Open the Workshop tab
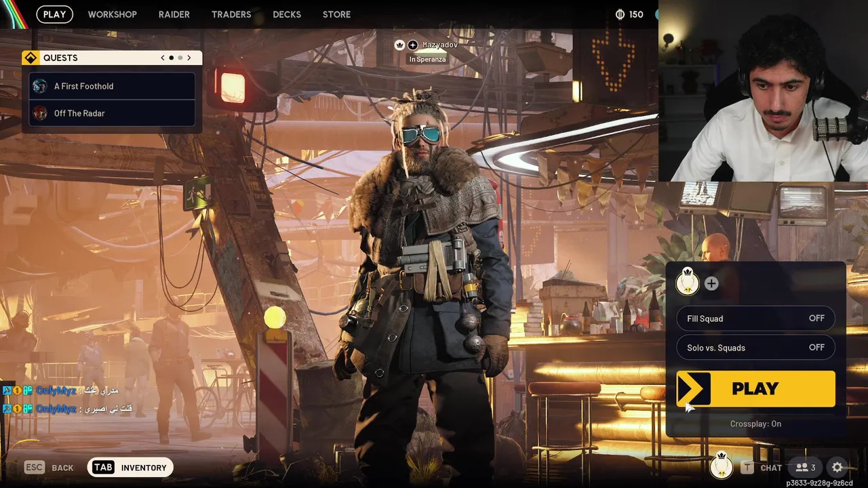Viewport: 868px width, 488px height. coord(112,14)
